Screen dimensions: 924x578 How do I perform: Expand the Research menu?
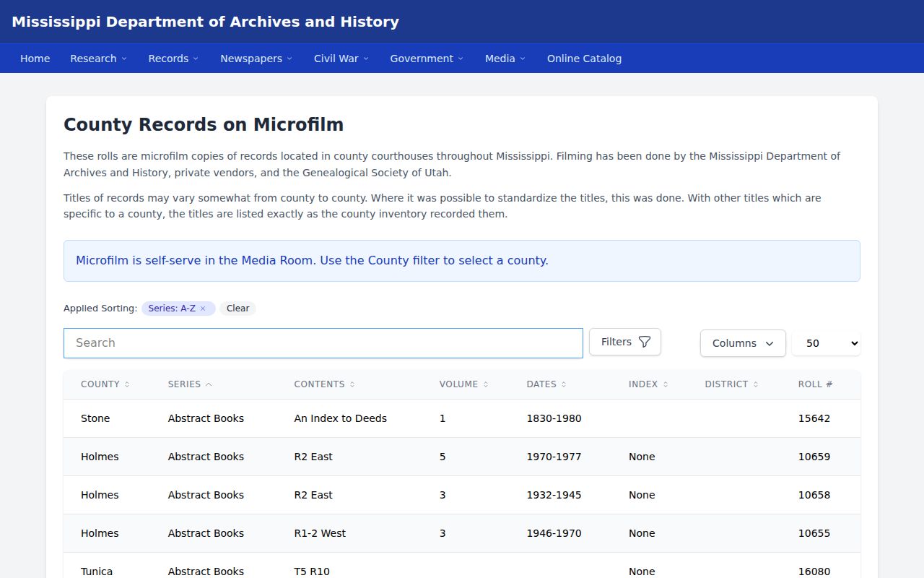98,59
